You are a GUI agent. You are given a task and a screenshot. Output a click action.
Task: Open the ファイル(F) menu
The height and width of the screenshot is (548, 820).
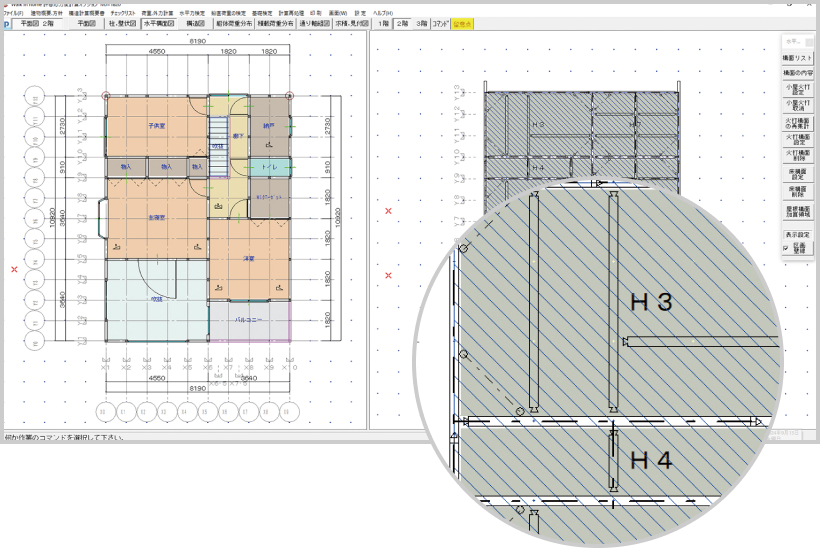(x=13, y=13)
